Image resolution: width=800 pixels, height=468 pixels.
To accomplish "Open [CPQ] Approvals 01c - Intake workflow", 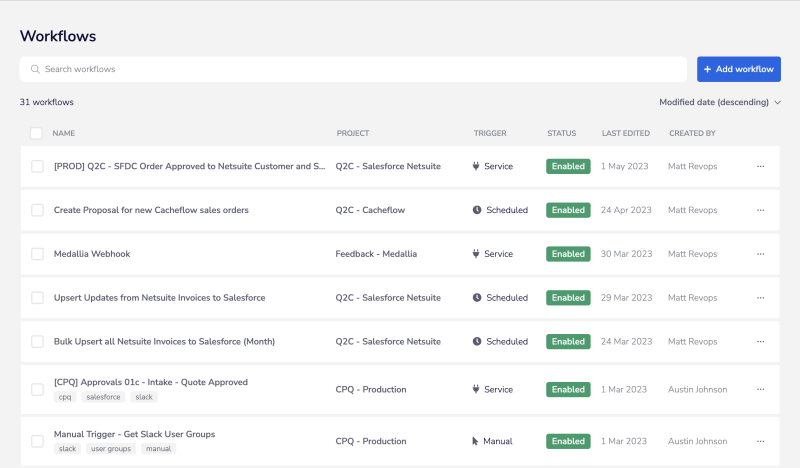I will point(151,382).
